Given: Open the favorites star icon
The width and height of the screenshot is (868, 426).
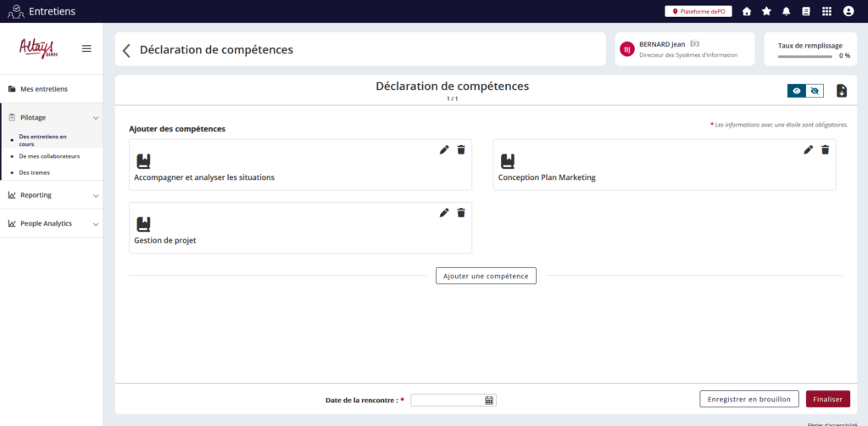Looking at the screenshot, I should coord(766,11).
